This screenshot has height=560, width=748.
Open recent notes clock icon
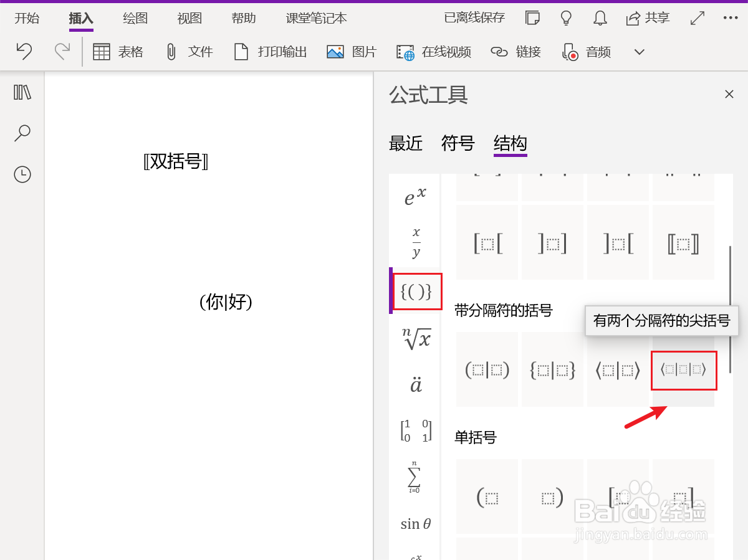coord(22,174)
